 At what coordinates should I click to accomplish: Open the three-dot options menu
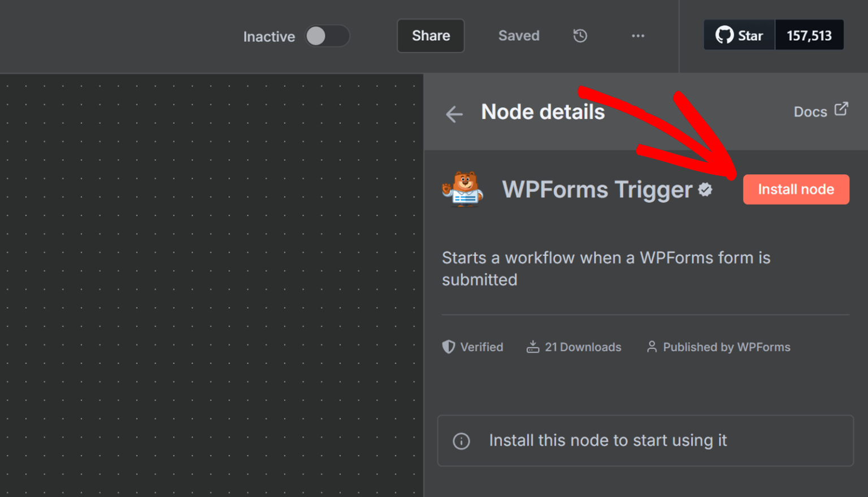(x=637, y=36)
